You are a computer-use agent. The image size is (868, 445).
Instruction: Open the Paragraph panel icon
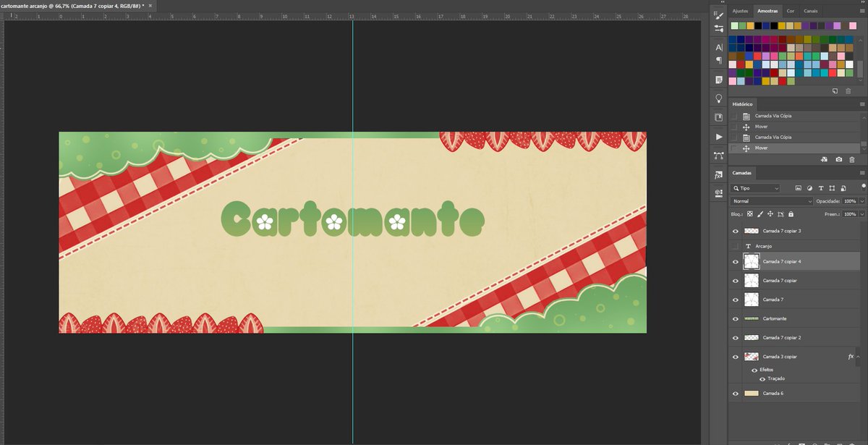tap(718, 60)
